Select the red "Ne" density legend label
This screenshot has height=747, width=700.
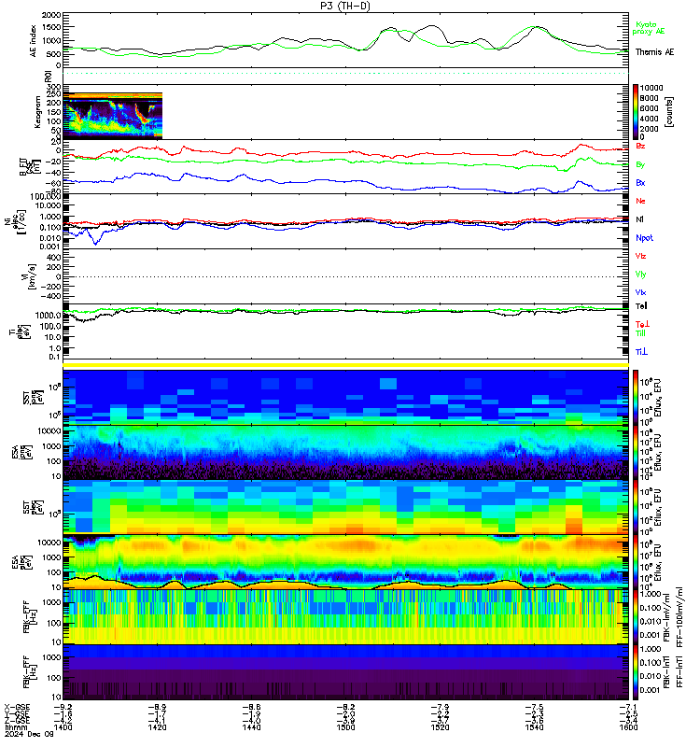[640, 201]
